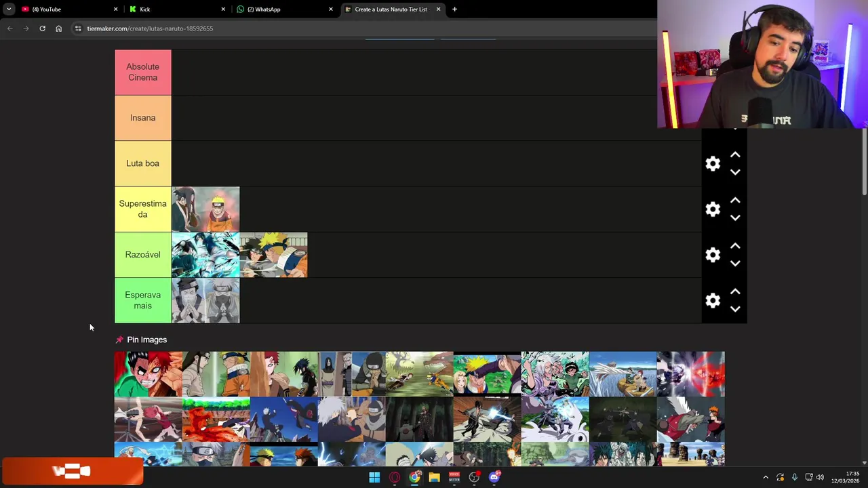868x488 pixels.
Task: Move Luta boa tier down with arrow
Action: pos(735,172)
